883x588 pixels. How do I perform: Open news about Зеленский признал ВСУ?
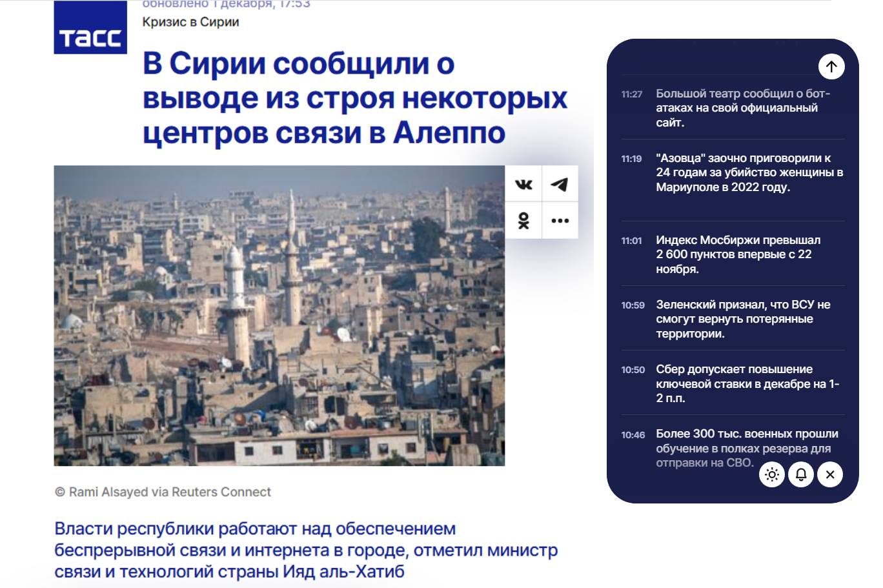pyautogui.click(x=743, y=319)
